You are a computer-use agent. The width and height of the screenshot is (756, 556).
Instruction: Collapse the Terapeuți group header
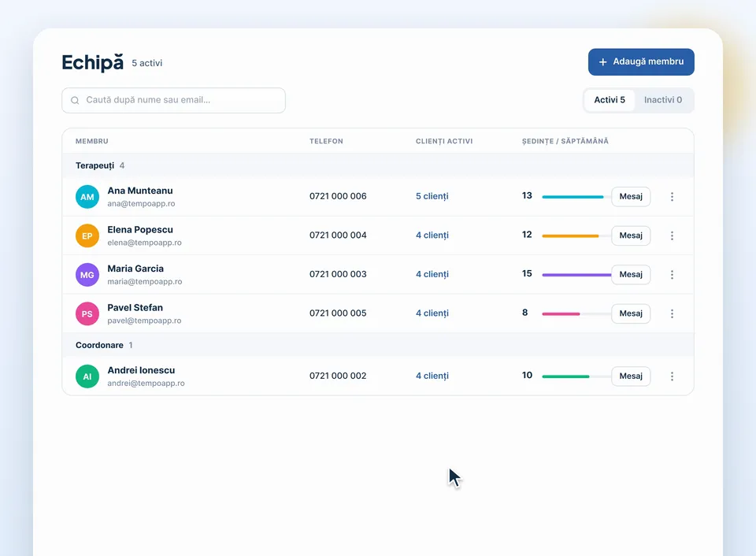378,166
